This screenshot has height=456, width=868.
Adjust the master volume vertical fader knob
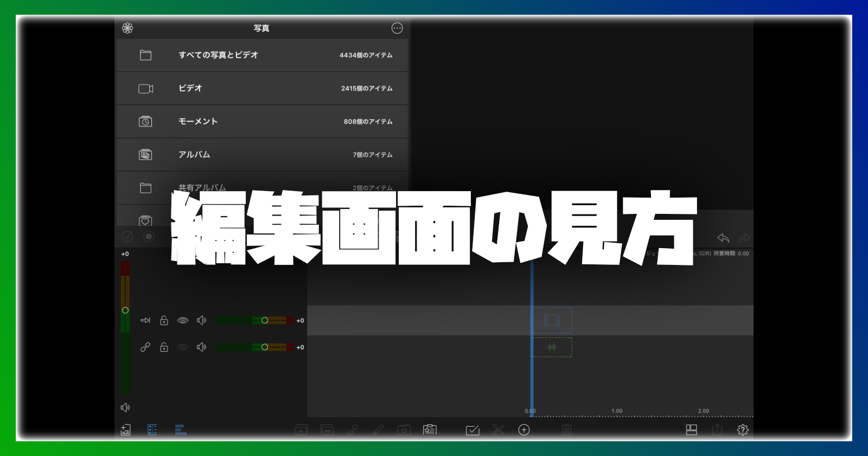(x=125, y=310)
